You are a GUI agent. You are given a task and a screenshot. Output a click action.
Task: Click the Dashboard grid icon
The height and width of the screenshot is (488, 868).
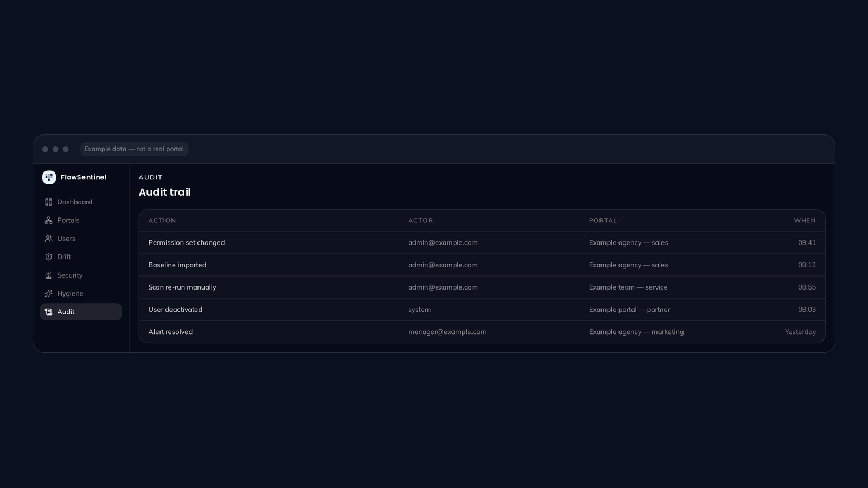(x=48, y=202)
